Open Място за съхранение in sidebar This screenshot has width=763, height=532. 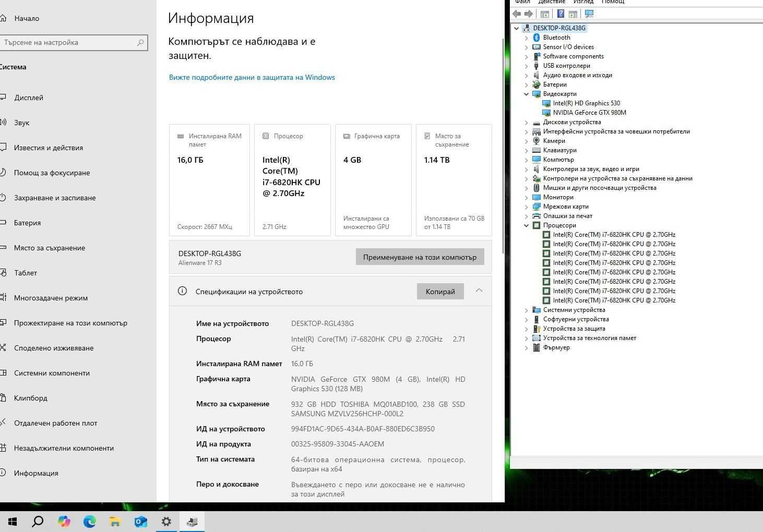(50, 248)
